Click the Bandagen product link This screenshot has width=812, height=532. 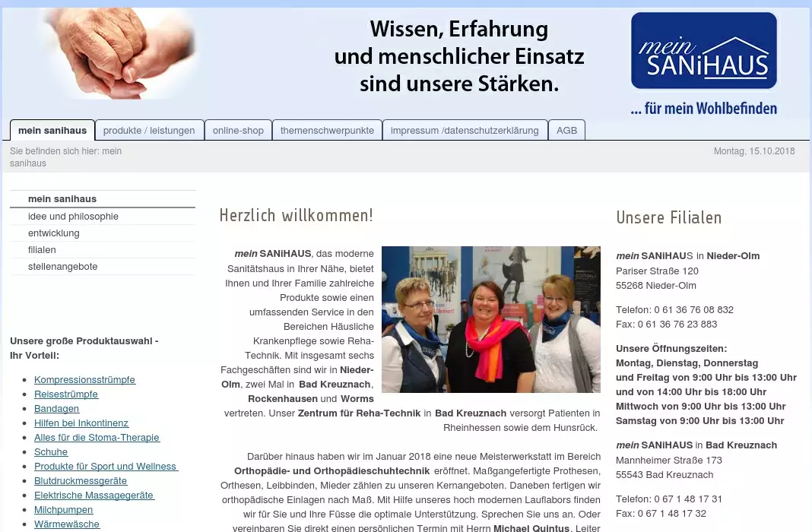[56, 409]
